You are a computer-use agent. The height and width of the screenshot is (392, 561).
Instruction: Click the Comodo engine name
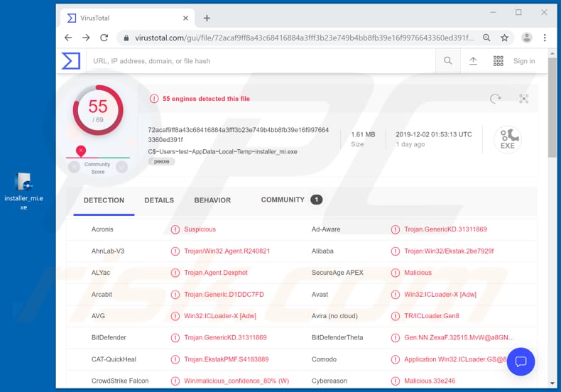pos(324,359)
